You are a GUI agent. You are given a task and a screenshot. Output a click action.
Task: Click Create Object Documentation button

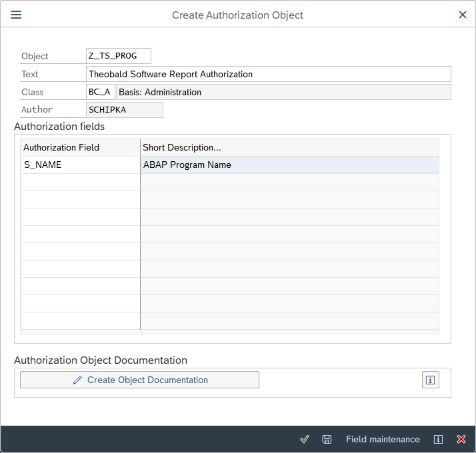coord(139,380)
